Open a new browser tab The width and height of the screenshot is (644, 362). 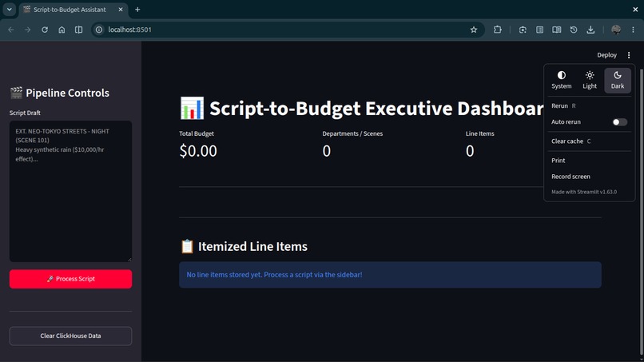pos(137,9)
